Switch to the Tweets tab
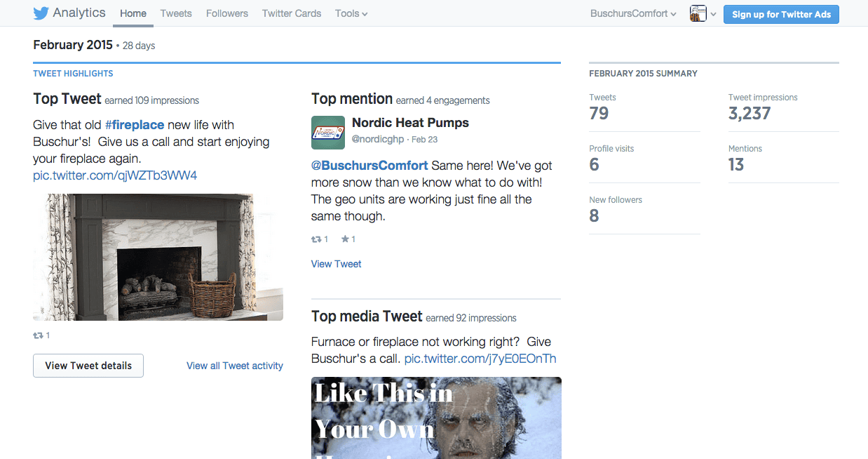The image size is (868, 459). [176, 13]
